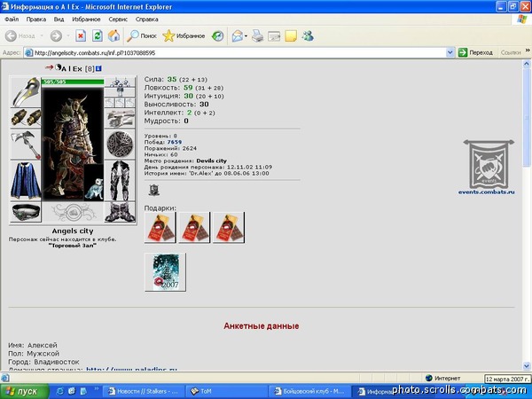Click the Internet Explorer quick launch icon
The height and width of the screenshot is (399, 532).
(x=60, y=391)
